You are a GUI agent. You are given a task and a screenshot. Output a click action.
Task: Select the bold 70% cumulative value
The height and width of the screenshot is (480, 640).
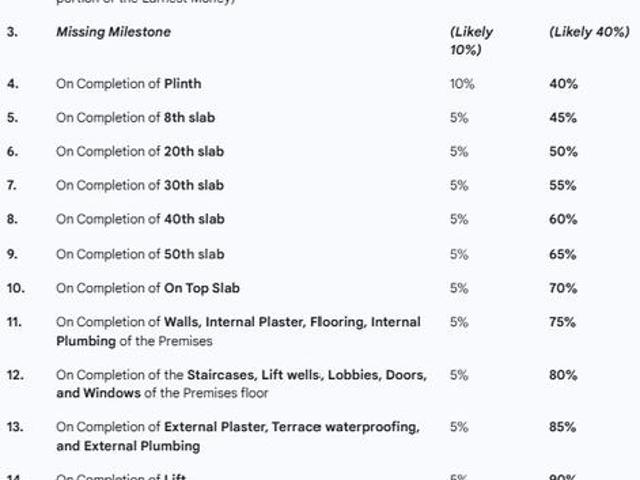562,288
